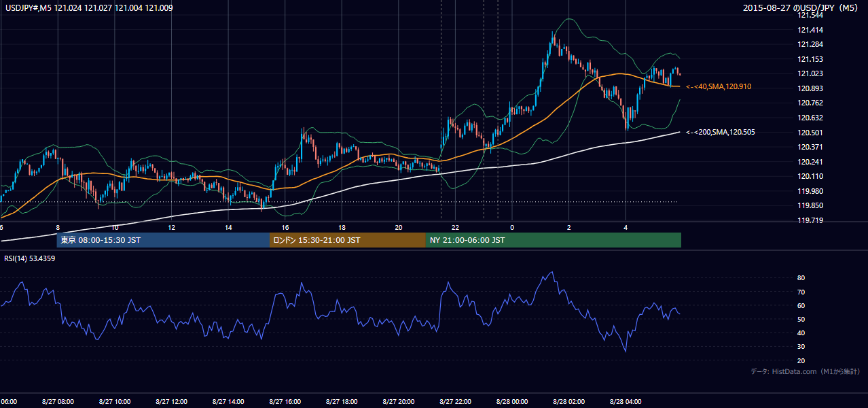Click hour tick 14 under price chart
Image resolution: width=868 pixels, height=408 pixels.
228,227
